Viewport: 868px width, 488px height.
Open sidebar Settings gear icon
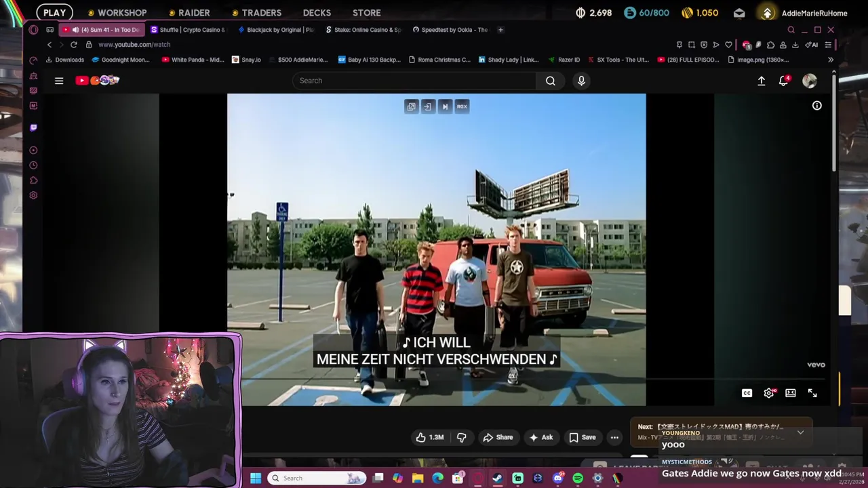[x=33, y=195]
